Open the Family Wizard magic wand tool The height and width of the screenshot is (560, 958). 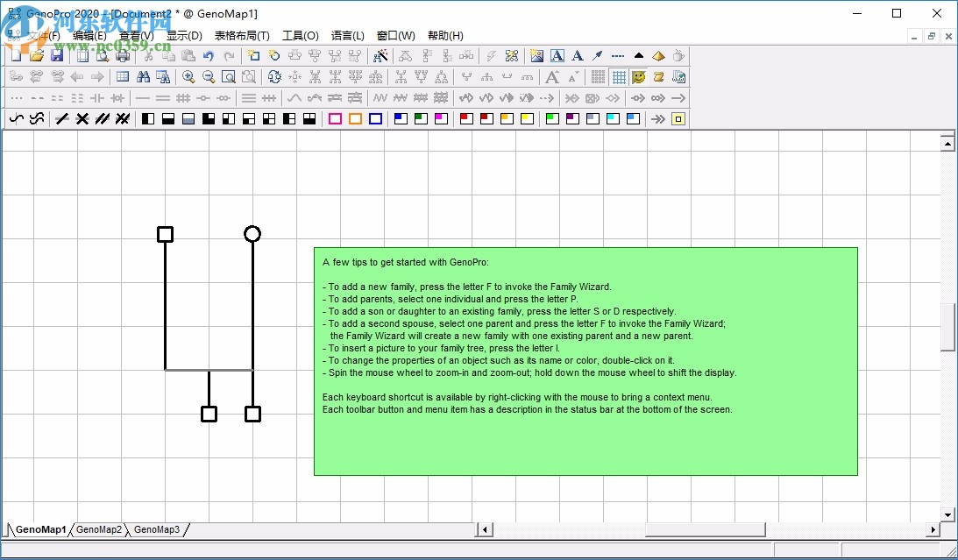point(380,55)
